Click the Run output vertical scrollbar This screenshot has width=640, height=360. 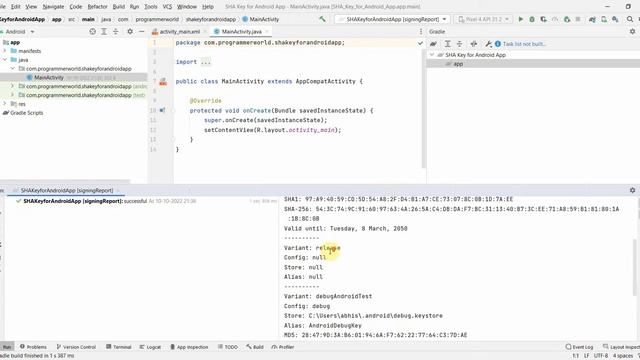pos(635,267)
